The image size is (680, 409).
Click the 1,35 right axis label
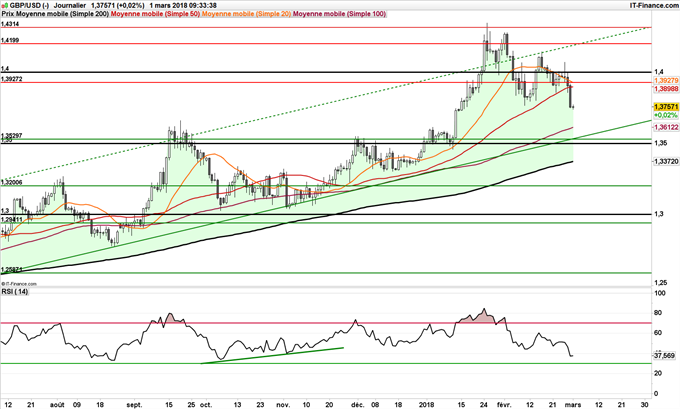661,143
